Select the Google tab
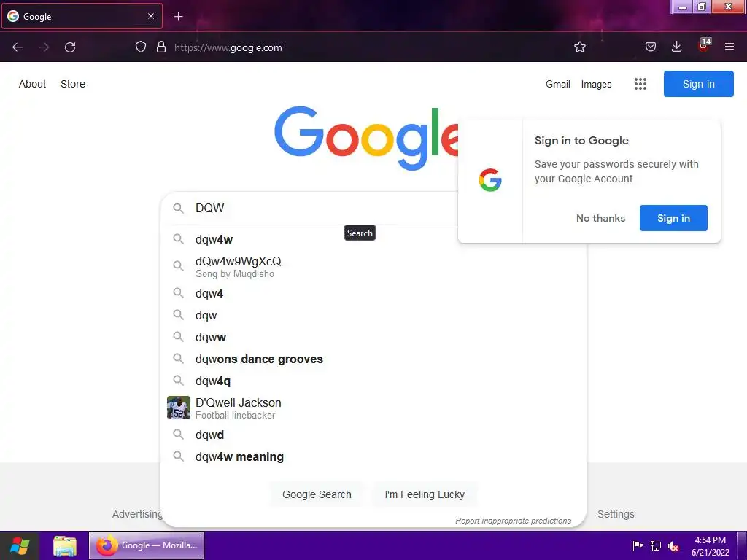The height and width of the screenshot is (560, 747). [x=82, y=16]
